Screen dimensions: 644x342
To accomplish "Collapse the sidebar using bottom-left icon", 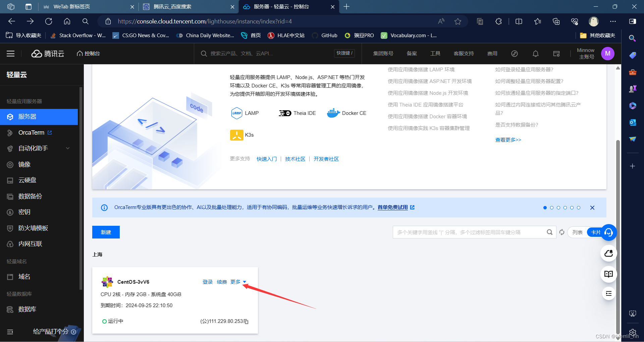I will (x=10, y=332).
